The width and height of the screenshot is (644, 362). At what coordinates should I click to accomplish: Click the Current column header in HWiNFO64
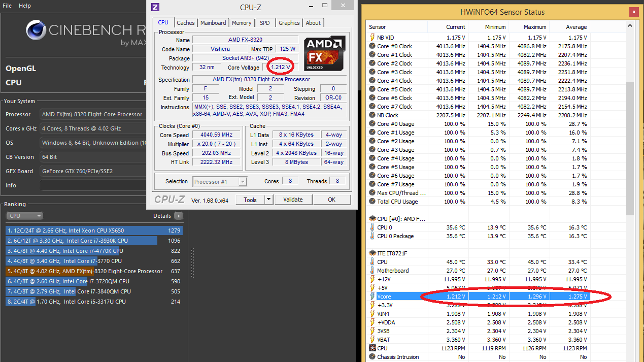click(448, 27)
